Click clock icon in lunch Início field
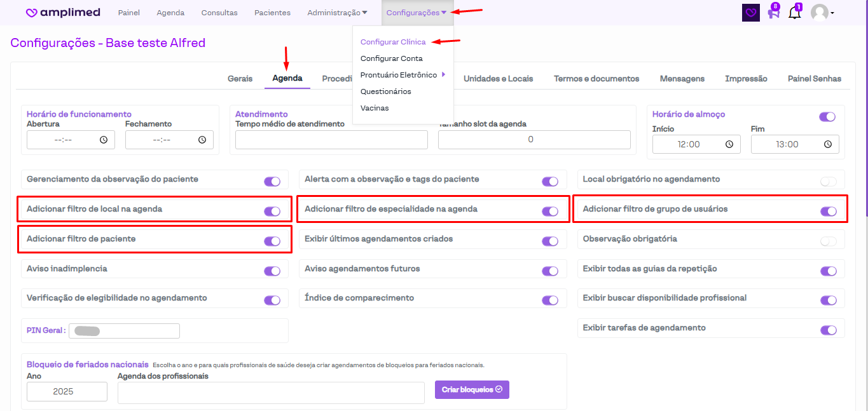The width and height of the screenshot is (868, 411). tap(729, 144)
